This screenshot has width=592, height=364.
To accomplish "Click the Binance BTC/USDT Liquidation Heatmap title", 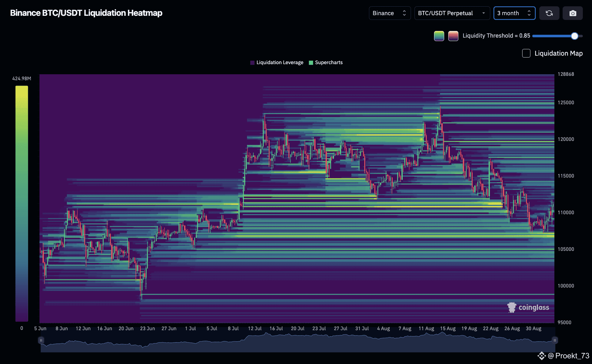I will (86, 13).
